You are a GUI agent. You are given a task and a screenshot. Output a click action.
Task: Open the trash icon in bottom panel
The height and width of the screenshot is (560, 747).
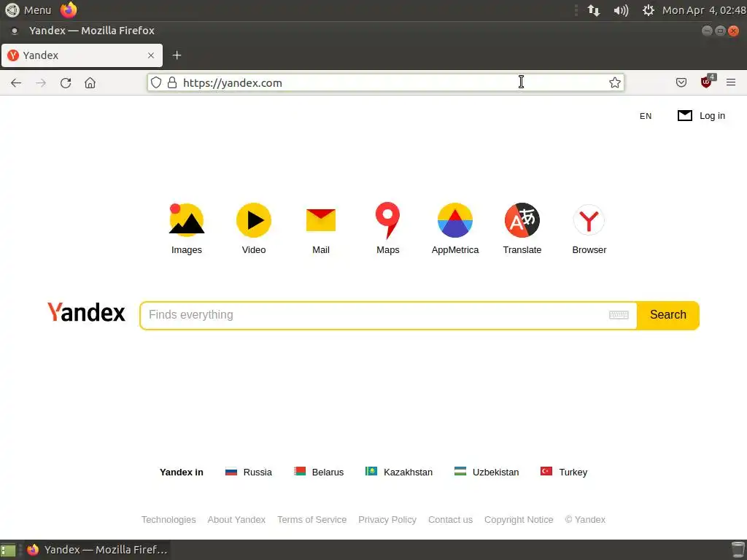738,550
